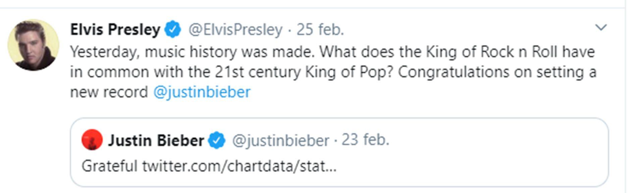This screenshot has width=644, height=193.
Task: Click the gray @justinbieber handle in the quoted tweet
Action: (x=280, y=140)
